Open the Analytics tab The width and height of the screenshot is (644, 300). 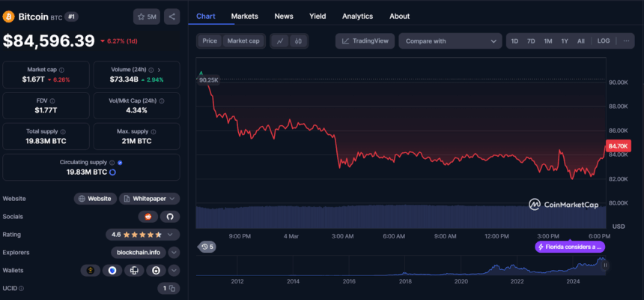coord(358,16)
